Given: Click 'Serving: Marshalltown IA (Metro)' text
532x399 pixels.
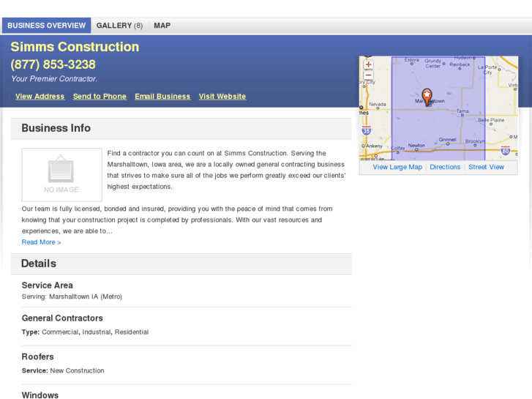Looking at the screenshot, I should pos(72,297).
